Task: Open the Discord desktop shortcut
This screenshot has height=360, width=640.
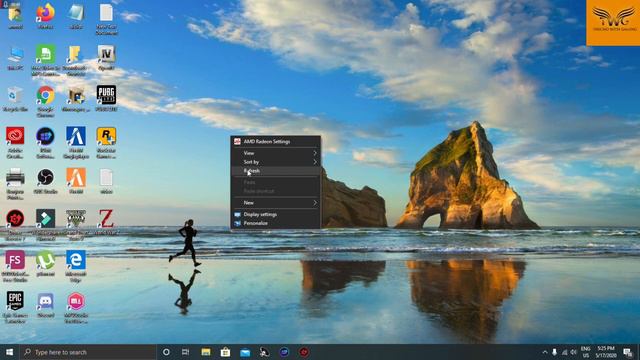Action: (45, 305)
